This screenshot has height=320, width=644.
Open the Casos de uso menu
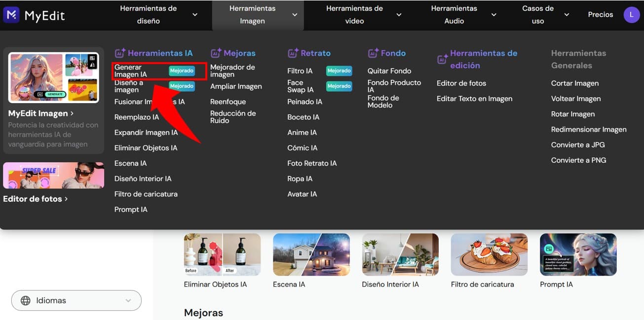coord(538,15)
